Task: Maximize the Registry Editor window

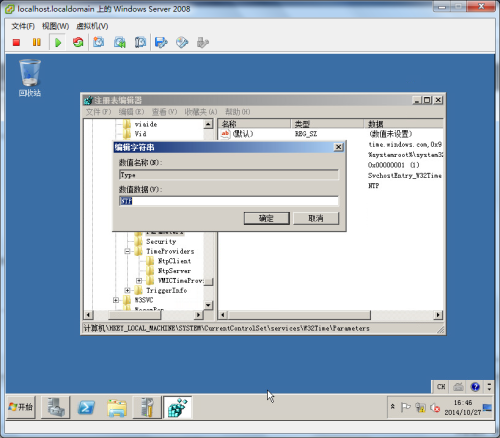Action: click(x=427, y=100)
